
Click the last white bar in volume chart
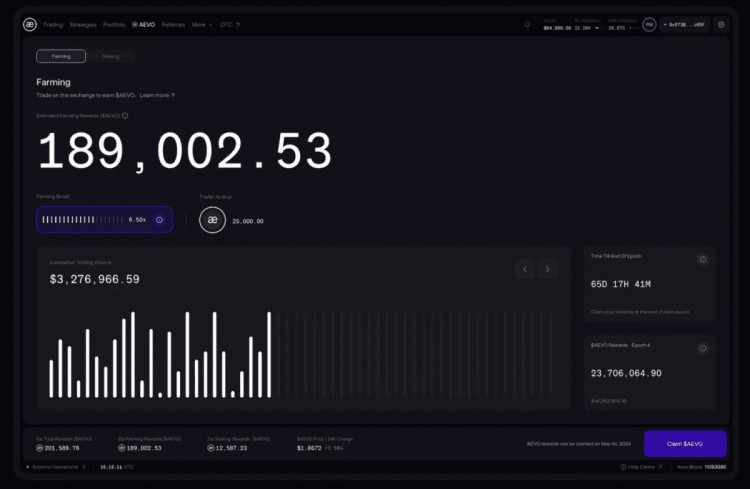[269, 355]
